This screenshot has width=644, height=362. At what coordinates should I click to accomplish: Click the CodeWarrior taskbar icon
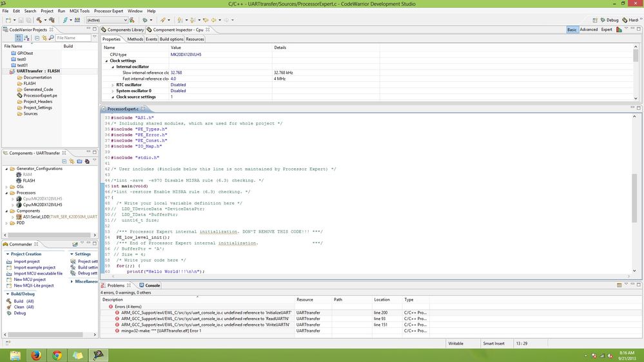click(99, 355)
